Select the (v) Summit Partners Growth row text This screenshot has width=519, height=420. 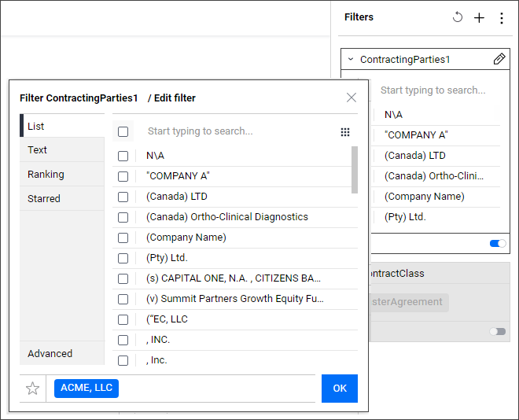[234, 299]
